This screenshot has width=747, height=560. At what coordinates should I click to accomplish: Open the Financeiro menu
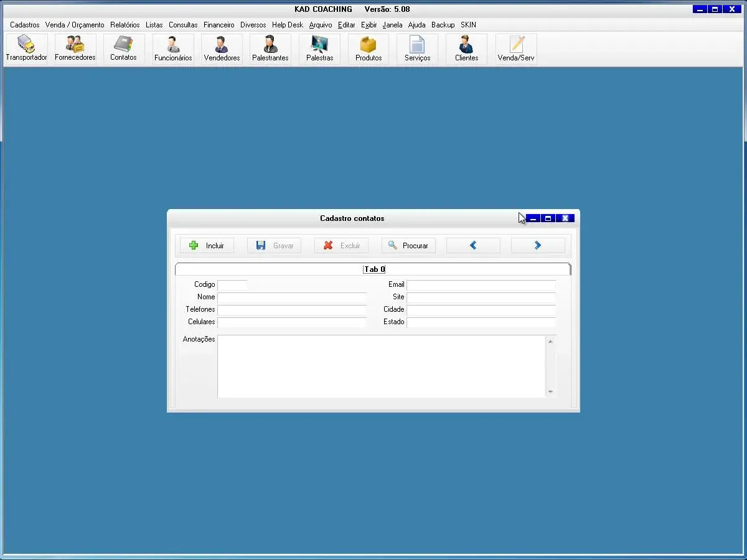tap(218, 25)
